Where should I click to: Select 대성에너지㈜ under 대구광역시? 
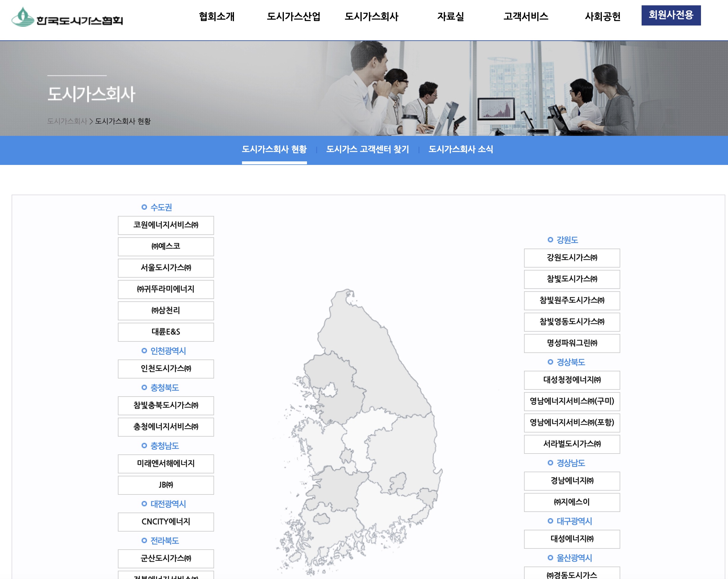tap(572, 539)
